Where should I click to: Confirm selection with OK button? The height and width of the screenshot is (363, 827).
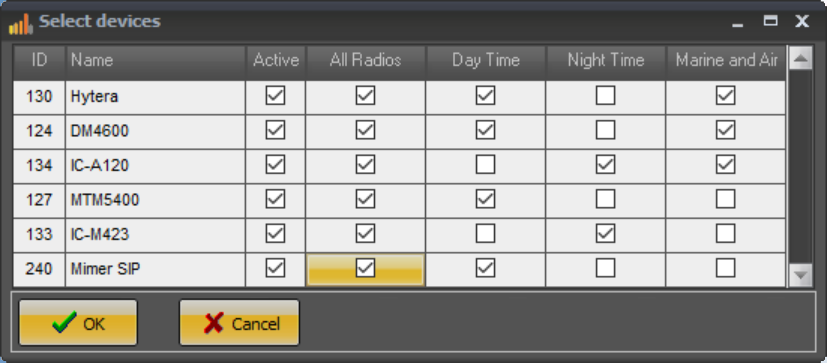pos(78,323)
